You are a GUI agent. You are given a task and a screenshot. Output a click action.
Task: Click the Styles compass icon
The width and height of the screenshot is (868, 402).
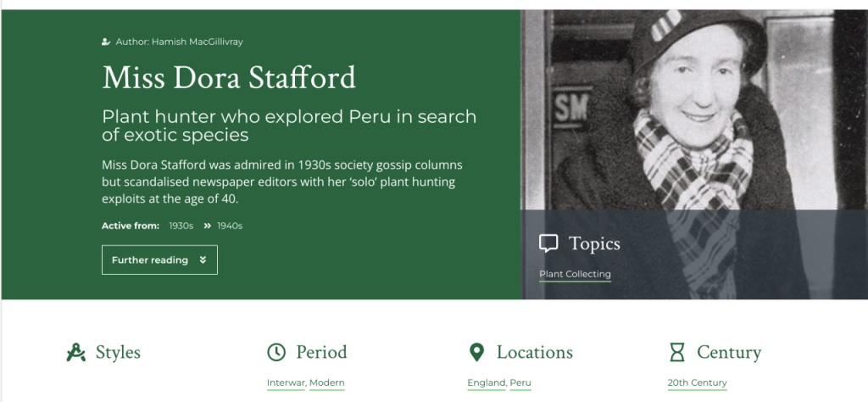[76, 352]
